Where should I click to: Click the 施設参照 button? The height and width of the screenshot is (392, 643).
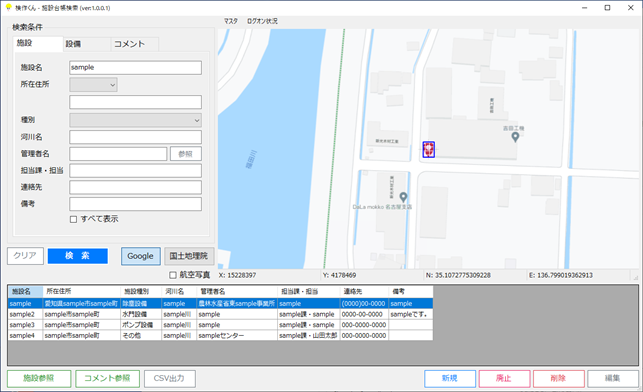[39, 378]
